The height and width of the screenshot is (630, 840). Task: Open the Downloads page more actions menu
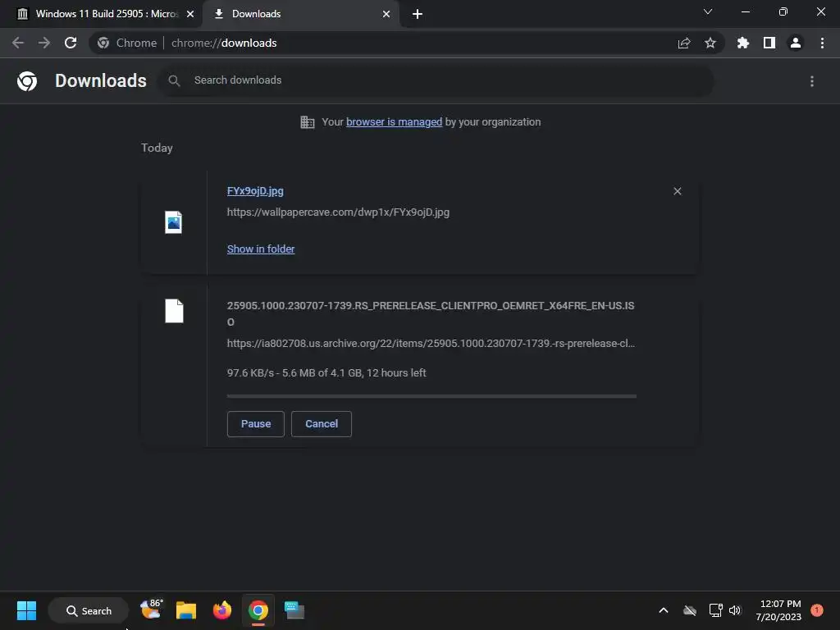[x=812, y=81]
